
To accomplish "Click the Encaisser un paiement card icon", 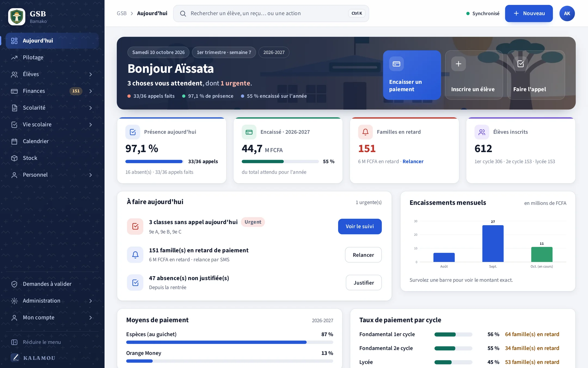I will point(396,64).
